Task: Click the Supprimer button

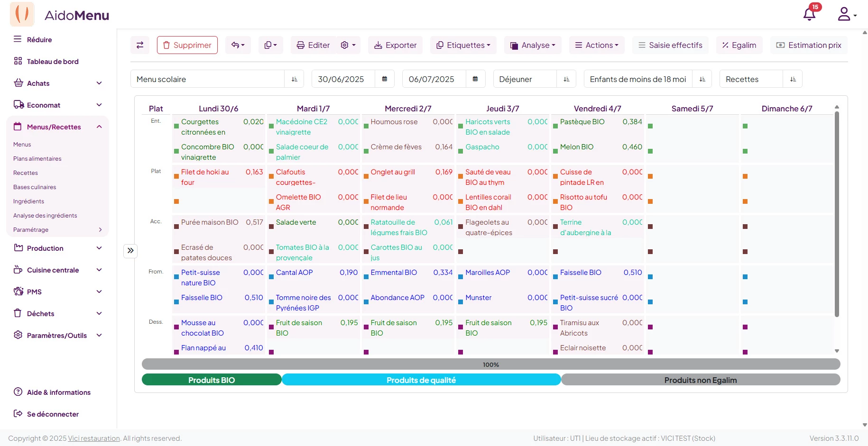Action: [x=187, y=45]
